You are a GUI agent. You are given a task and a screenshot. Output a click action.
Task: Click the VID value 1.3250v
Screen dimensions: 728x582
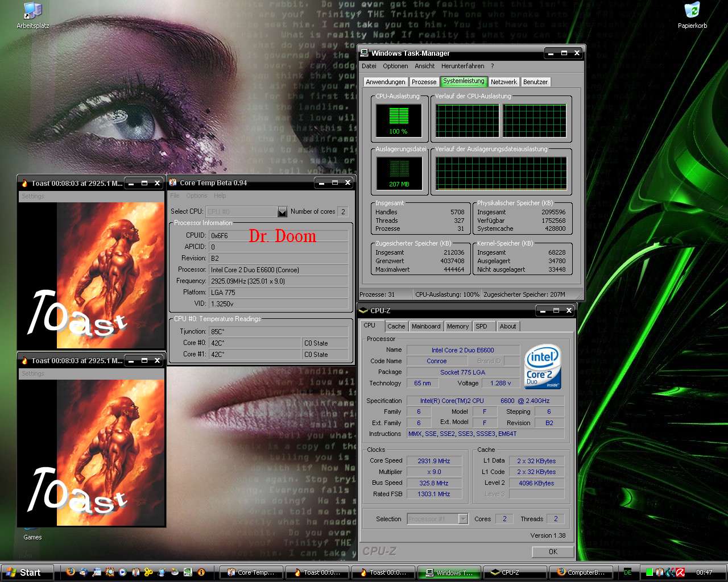coord(279,304)
